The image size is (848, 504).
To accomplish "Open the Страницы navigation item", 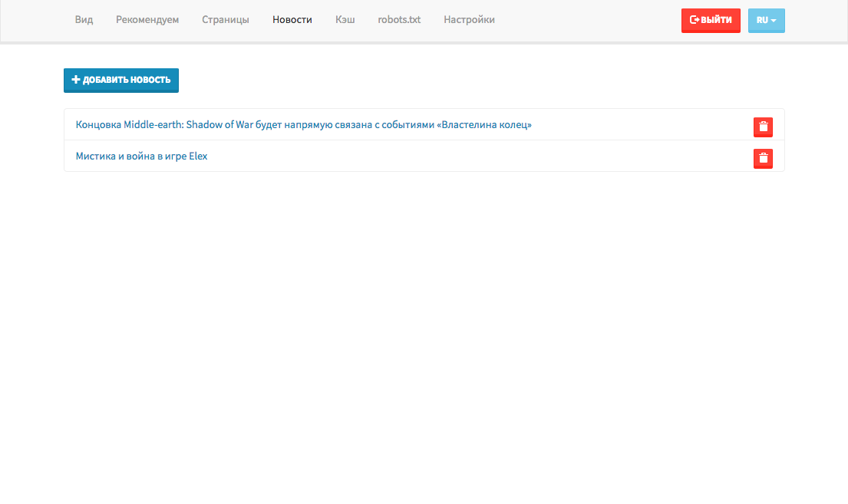I will [226, 20].
